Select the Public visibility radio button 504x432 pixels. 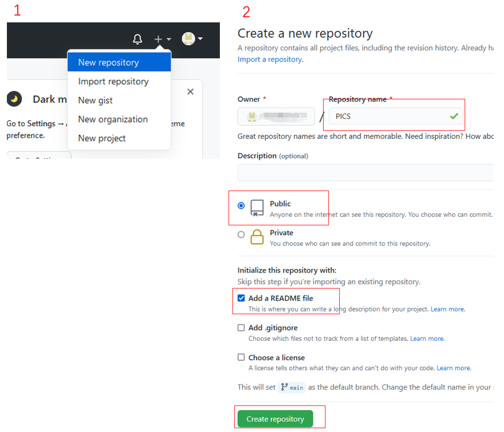[241, 205]
